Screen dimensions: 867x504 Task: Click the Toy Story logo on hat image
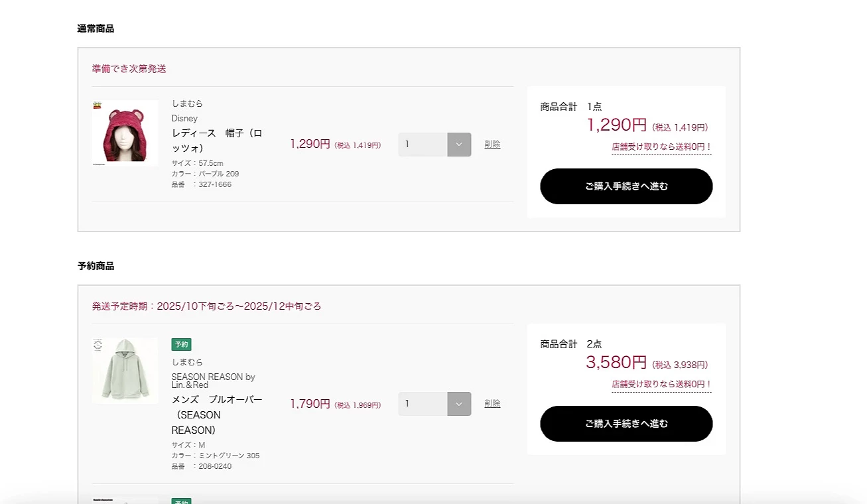(x=97, y=105)
